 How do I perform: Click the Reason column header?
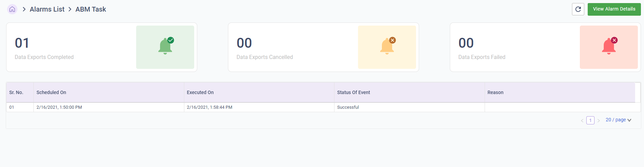(495, 92)
